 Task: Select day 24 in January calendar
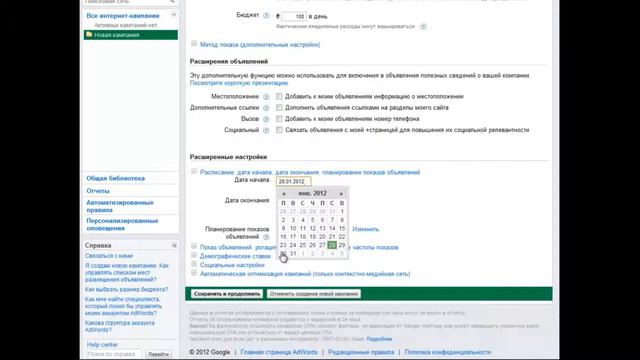(x=293, y=245)
